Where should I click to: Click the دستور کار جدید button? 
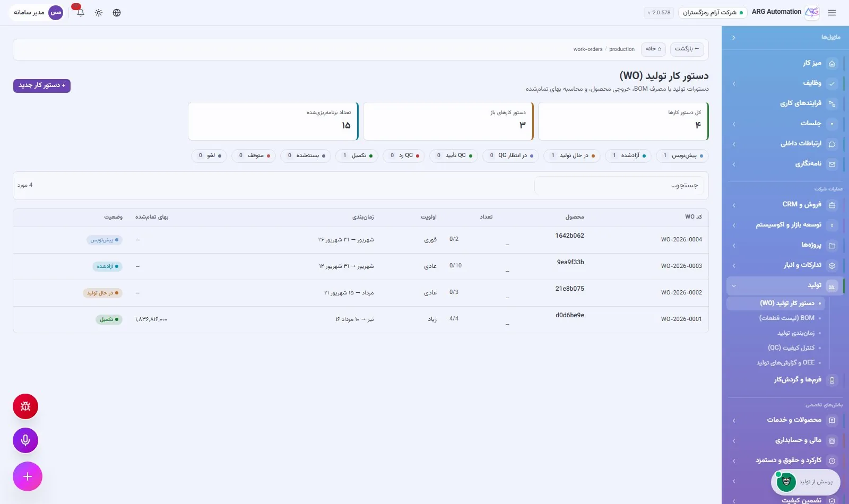click(x=42, y=85)
